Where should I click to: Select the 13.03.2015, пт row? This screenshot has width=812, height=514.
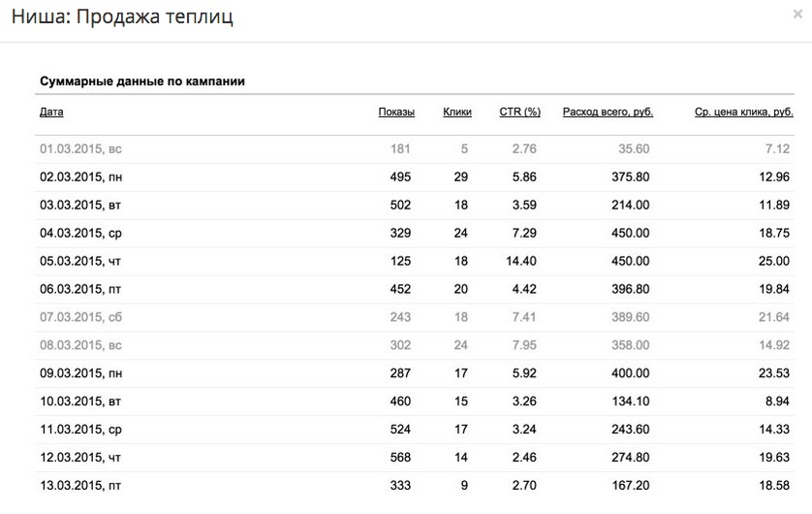coord(415,486)
